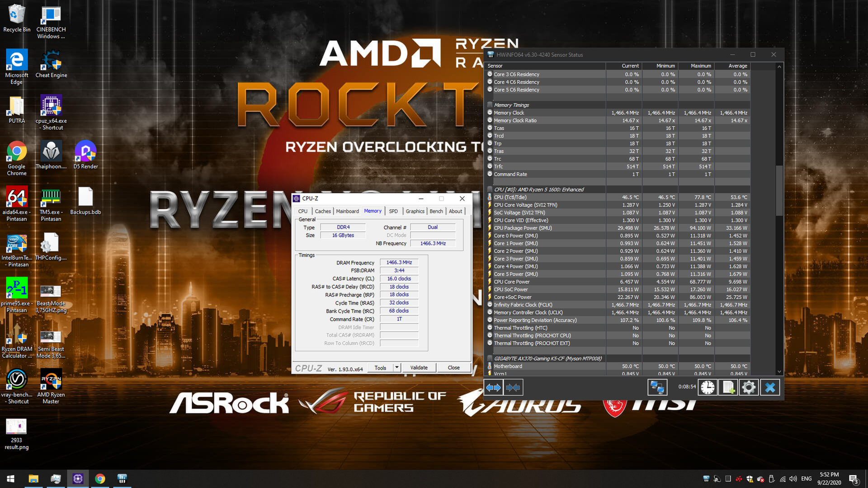Image resolution: width=868 pixels, height=488 pixels.
Task: Click HWiNFO shrink layout arrows icon
Action: tap(513, 387)
